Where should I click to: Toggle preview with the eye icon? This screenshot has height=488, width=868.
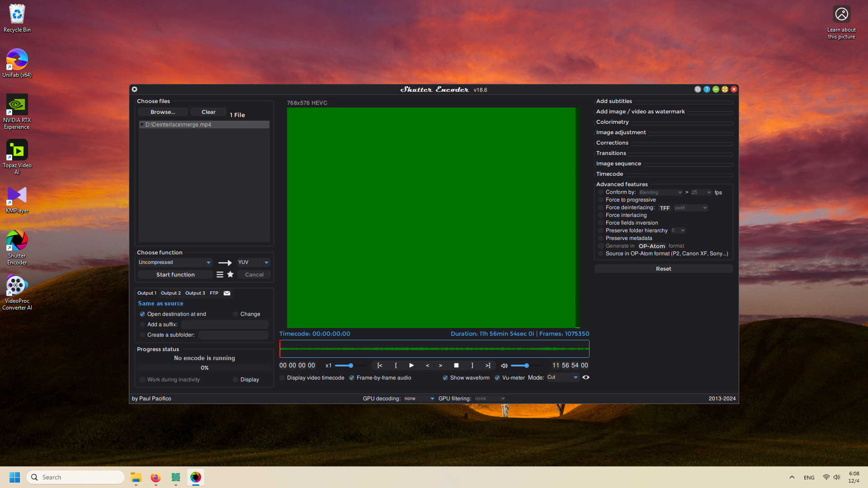pos(586,377)
